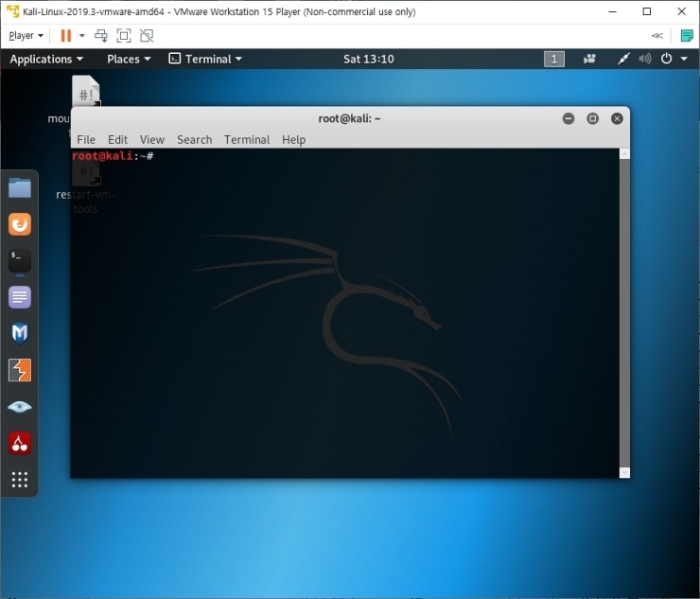Open the text editor notes dock icon
The width and height of the screenshot is (700, 599).
pyautogui.click(x=20, y=297)
